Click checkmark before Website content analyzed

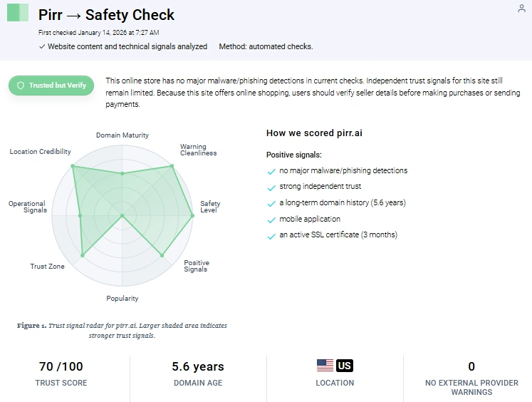click(x=42, y=46)
